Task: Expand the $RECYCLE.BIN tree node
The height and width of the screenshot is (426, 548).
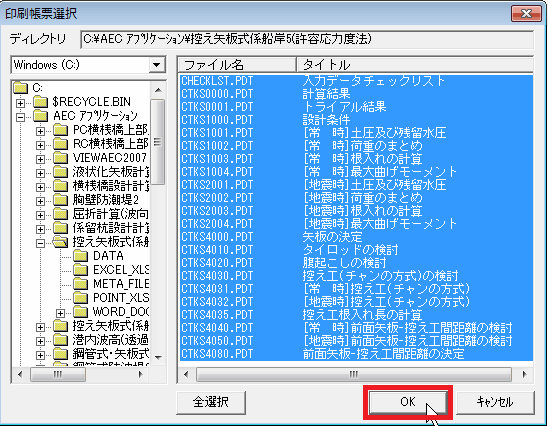Action: coord(21,103)
